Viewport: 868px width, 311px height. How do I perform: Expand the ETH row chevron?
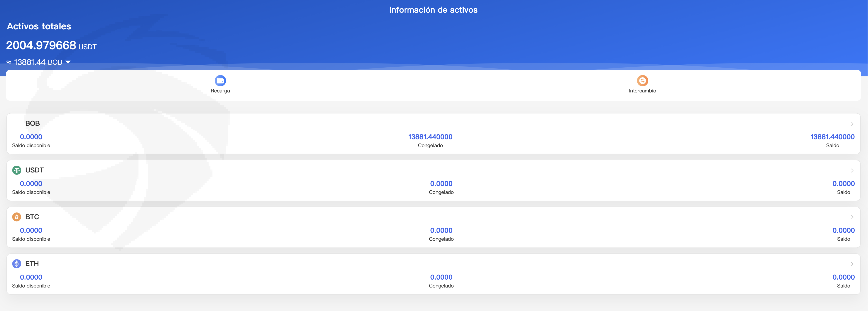pyautogui.click(x=852, y=264)
